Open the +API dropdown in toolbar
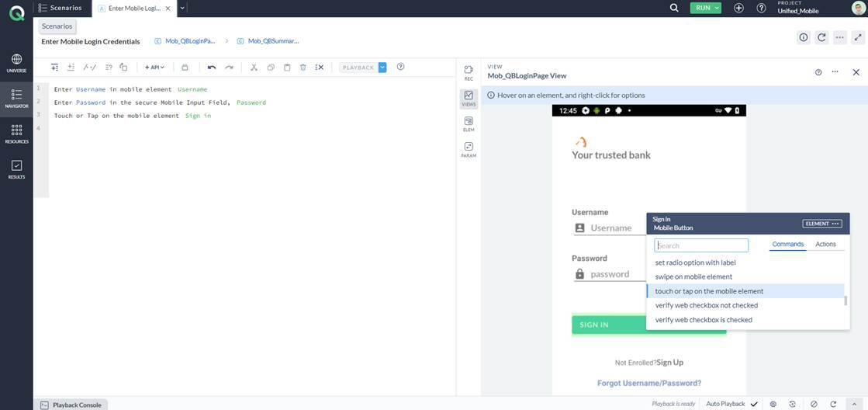The image size is (868, 410). [x=154, y=67]
